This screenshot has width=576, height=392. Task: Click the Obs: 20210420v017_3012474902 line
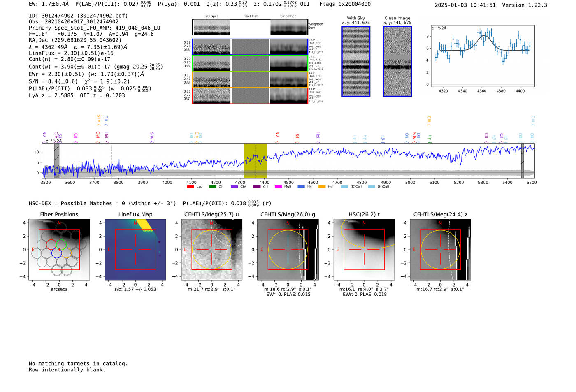74,22
